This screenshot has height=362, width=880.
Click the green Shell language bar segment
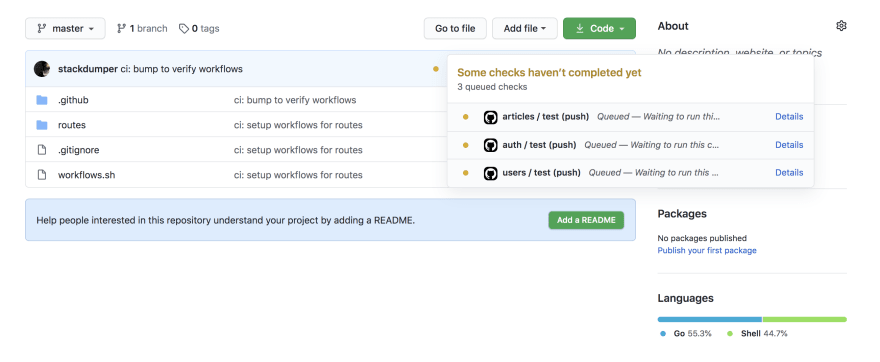(805, 319)
